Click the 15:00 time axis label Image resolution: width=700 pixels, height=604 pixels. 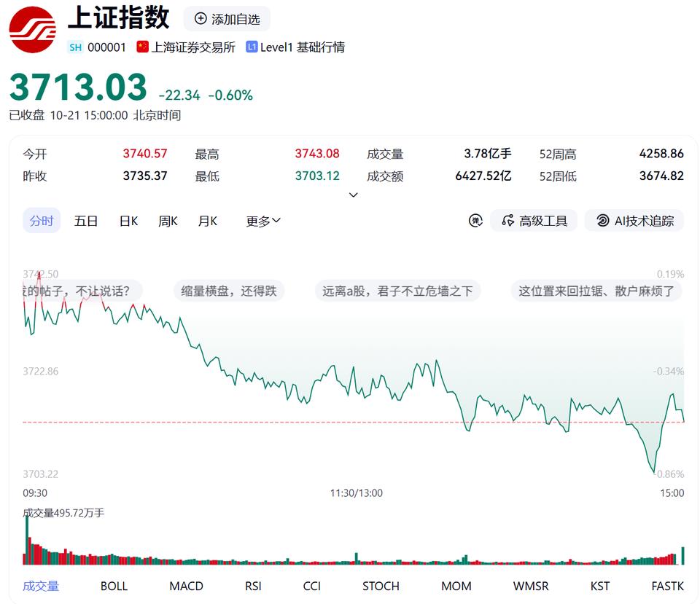coord(672,493)
